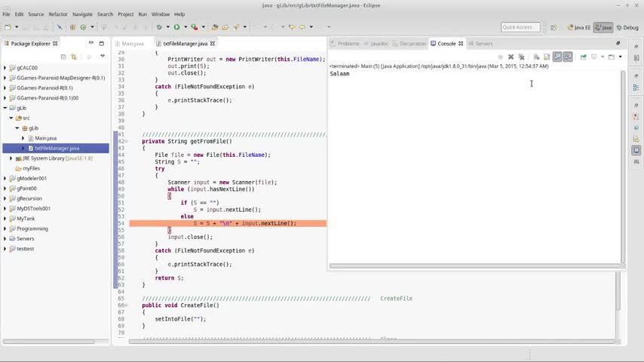Remove All Terminated Launches in the Console toolbar
This screenshot has width=644, height=362.
click(522, 57)
